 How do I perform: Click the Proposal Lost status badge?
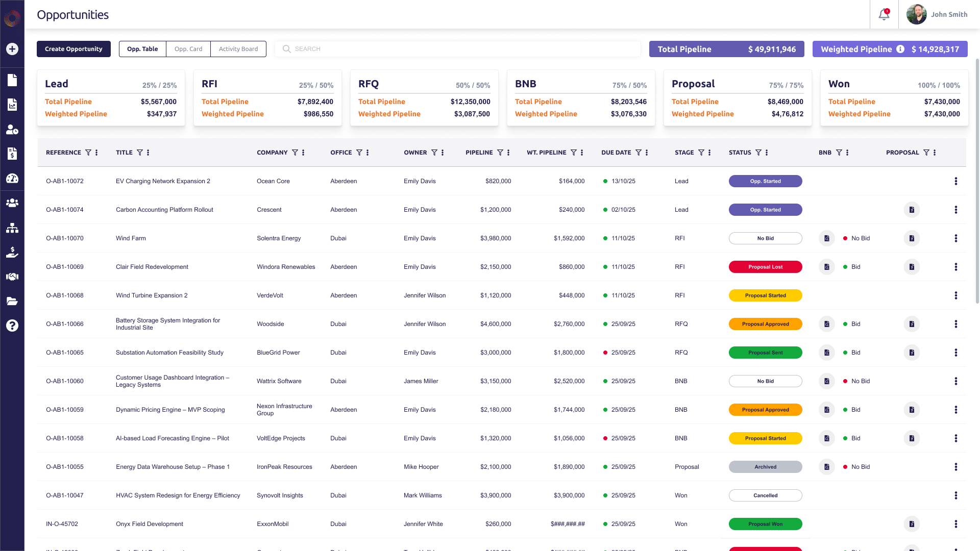(765, 267)
